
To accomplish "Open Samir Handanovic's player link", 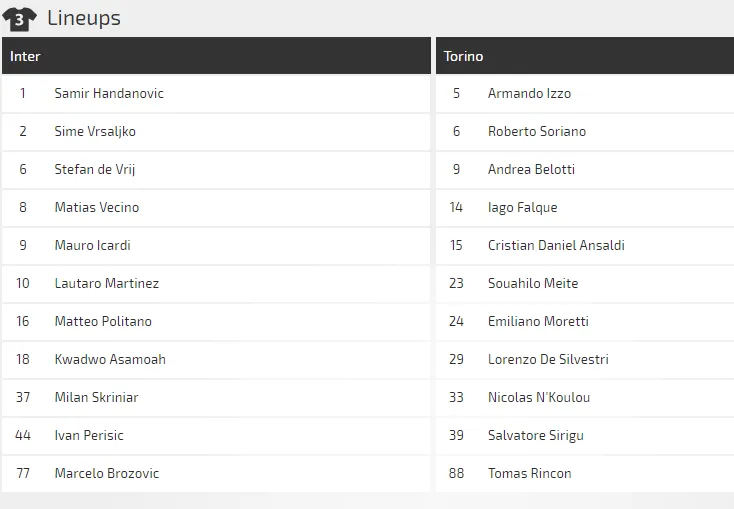I will pos(109,93).
